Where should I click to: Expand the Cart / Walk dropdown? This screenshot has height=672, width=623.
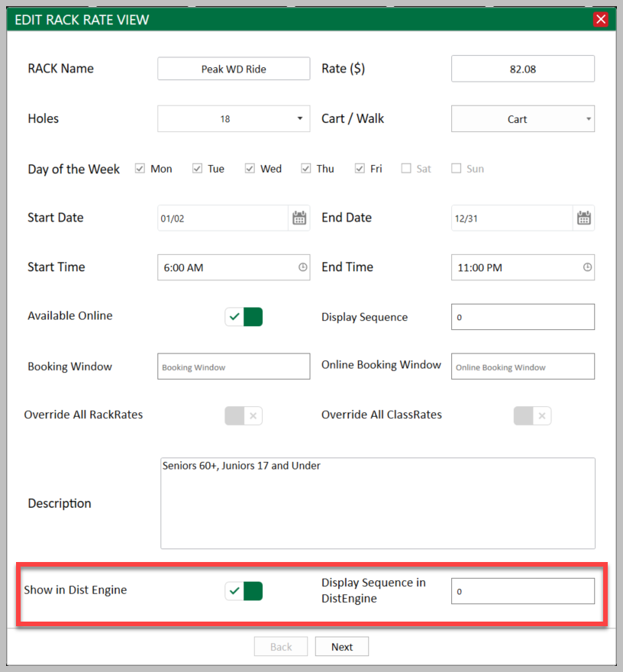coord(523,118)
